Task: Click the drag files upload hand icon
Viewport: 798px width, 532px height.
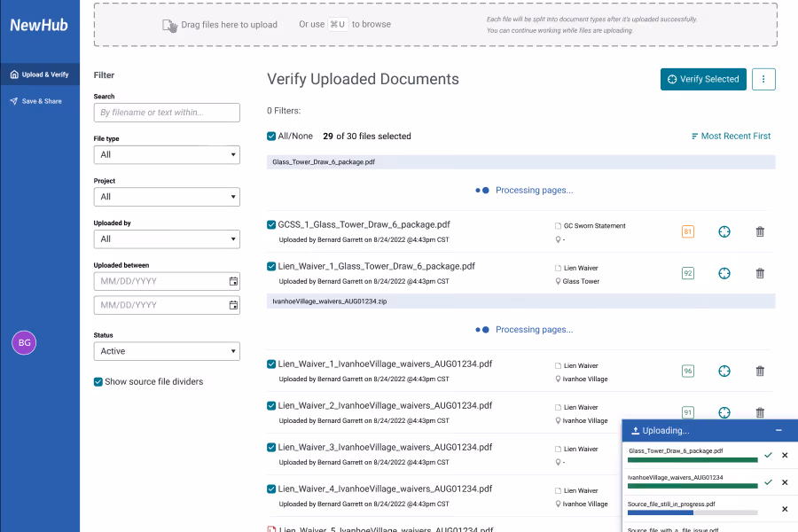Action: (x=169, y=26)
